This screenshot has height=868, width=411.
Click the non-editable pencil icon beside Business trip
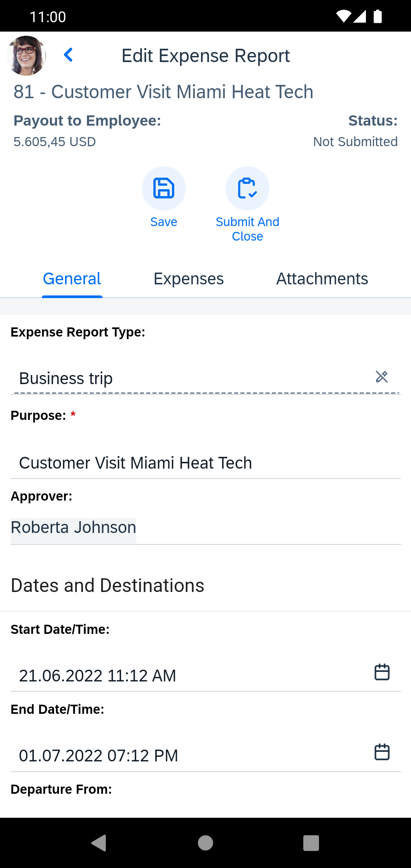(x=382, y=377)
